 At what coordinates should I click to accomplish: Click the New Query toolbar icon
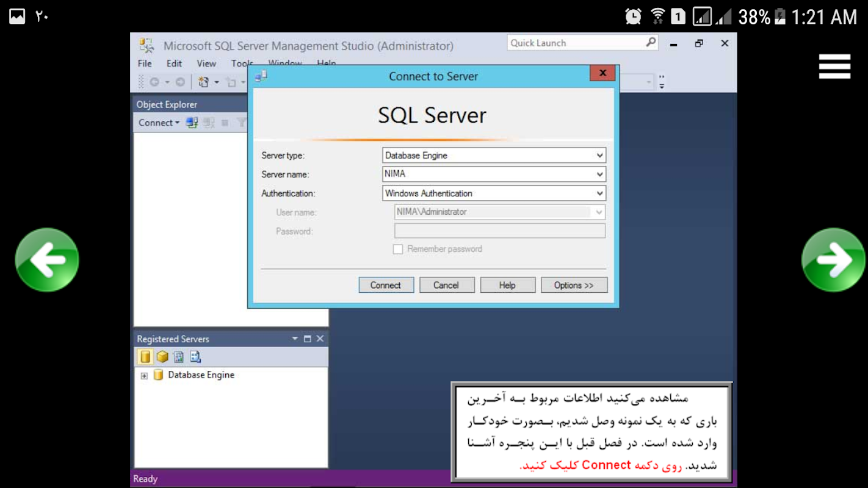pyautogui.click(x=203, y=82)
